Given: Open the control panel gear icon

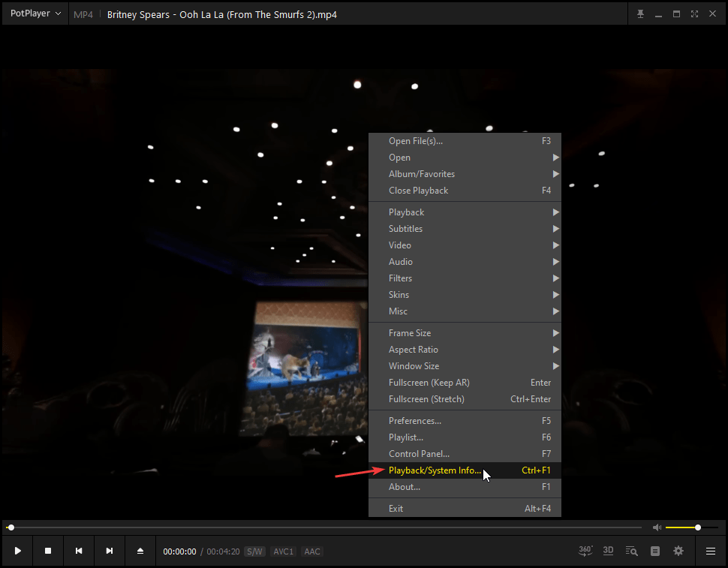Looking at the screenshot, I should tap(678, 551).
